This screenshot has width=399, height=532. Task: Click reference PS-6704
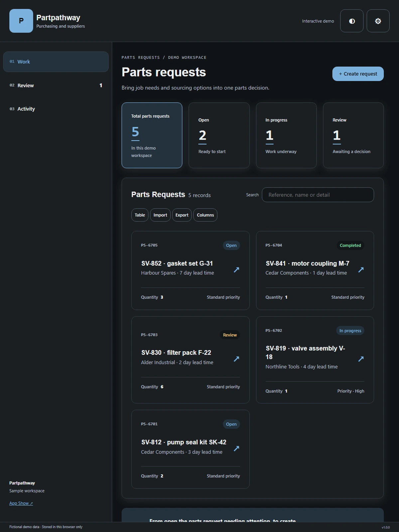click(274, 245)
